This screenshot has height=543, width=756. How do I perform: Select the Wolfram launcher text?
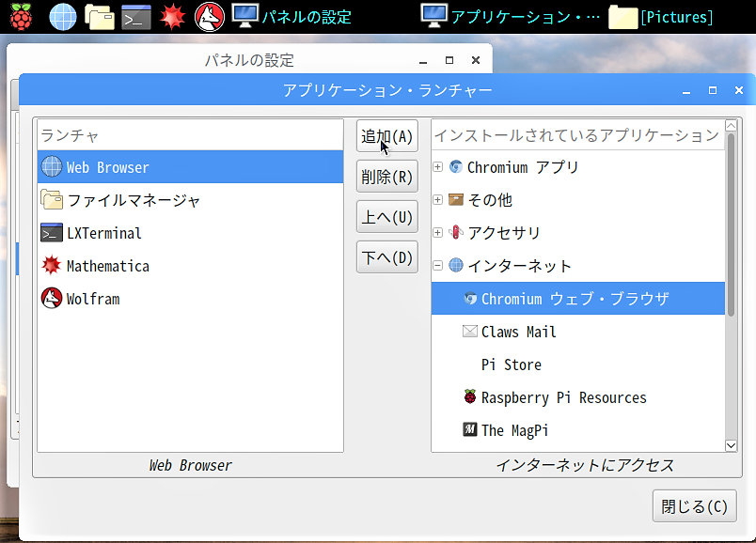[x=93, y=299]
